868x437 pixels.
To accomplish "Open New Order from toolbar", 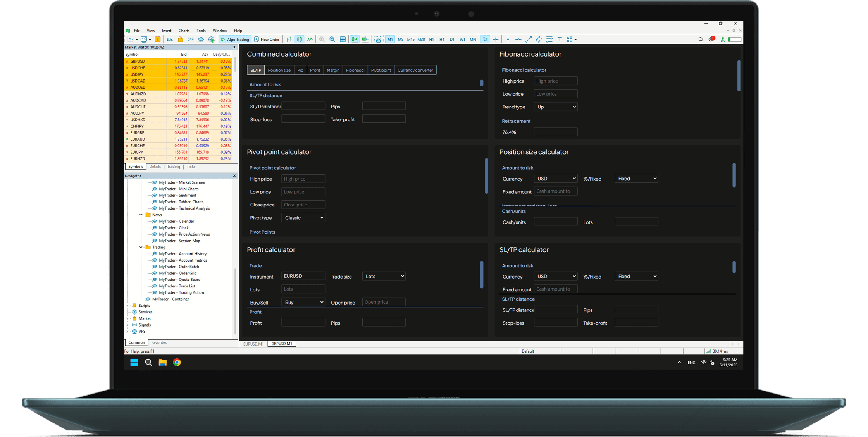I will tap(267, 40).
